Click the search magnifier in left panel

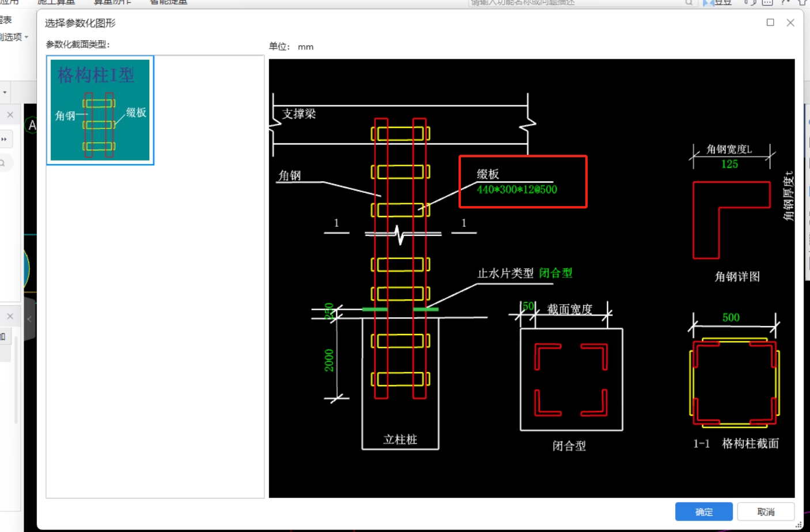[x=3, y=164]
